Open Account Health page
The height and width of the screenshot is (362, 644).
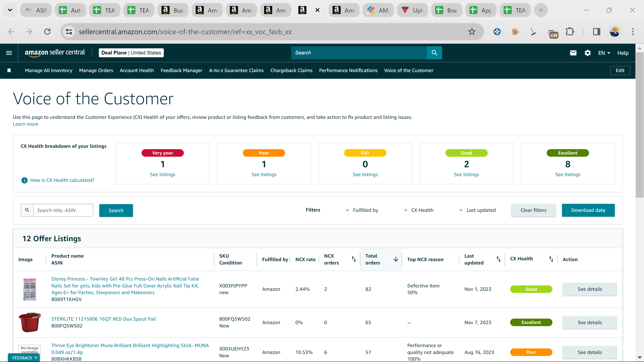[137, 70]
